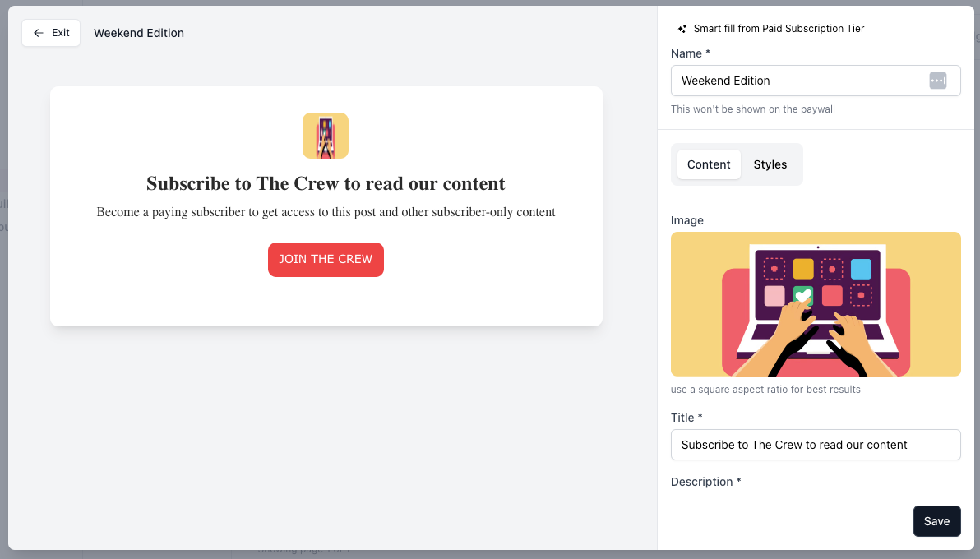Click the 'Name *' field label
The image size is (980, 559).
pyautogui.click(x=690, y=53)
